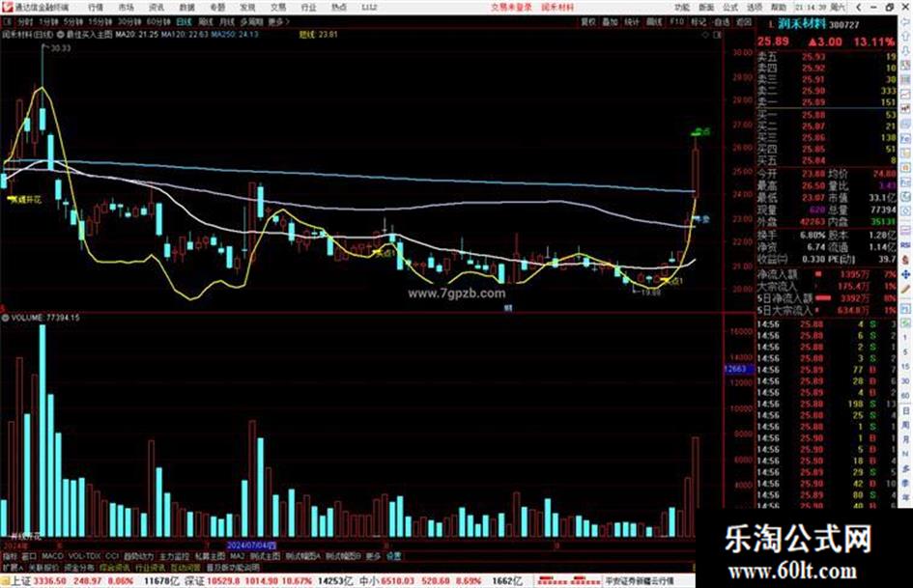Toggle 叠加 overlay mode
Image resolution: width=913 pixels, height=588 pixels.
(610, 21)
